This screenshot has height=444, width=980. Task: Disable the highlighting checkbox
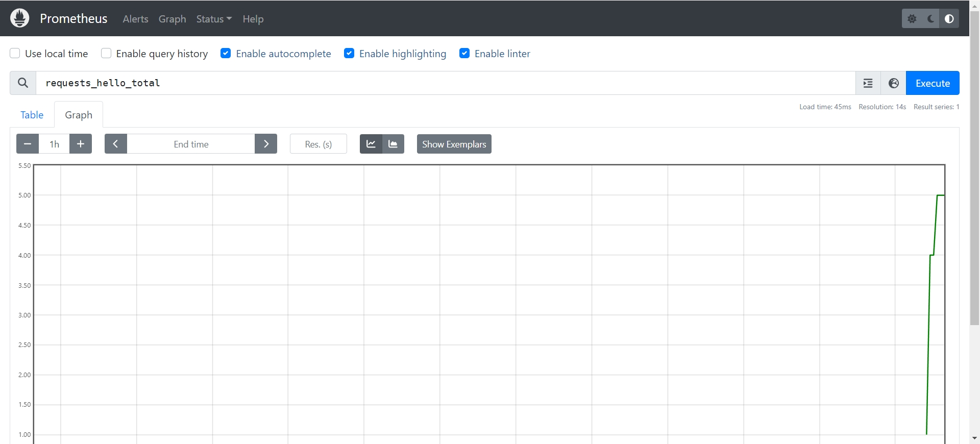(x=349, y=54)
